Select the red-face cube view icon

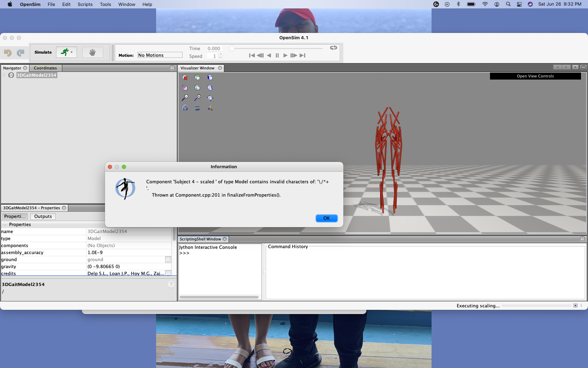click(185, 77)
